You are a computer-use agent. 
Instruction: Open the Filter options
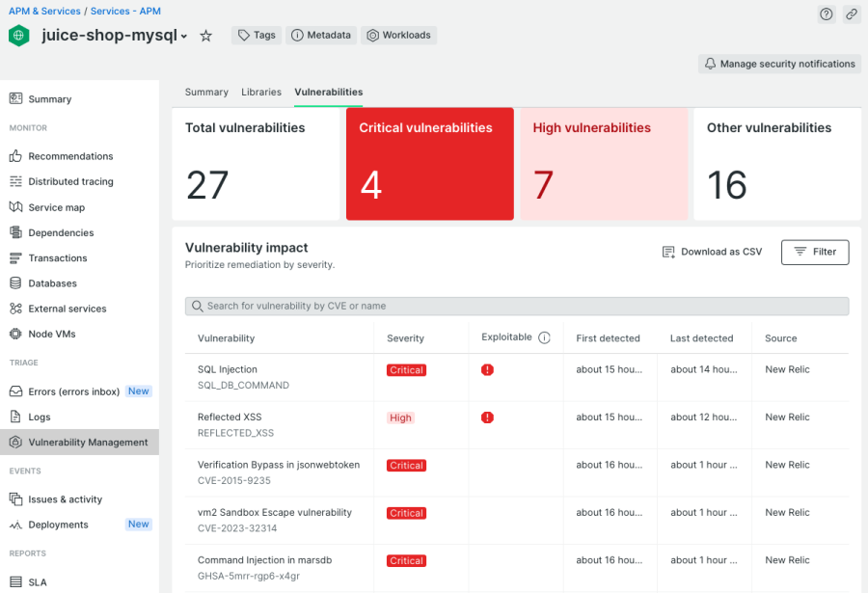pos(815,252)
